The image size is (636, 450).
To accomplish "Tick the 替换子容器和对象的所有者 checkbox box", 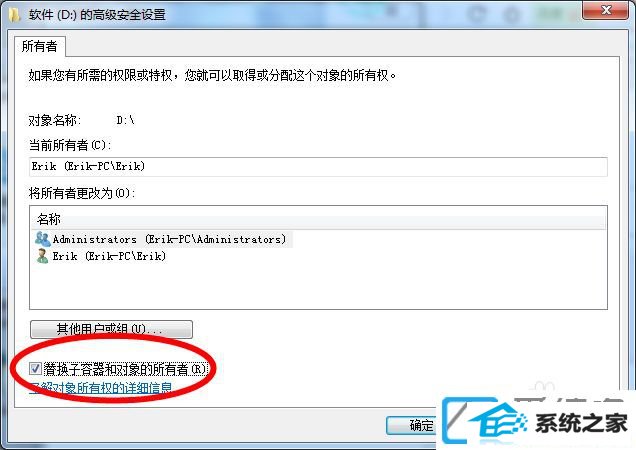I will click(35, 368).
